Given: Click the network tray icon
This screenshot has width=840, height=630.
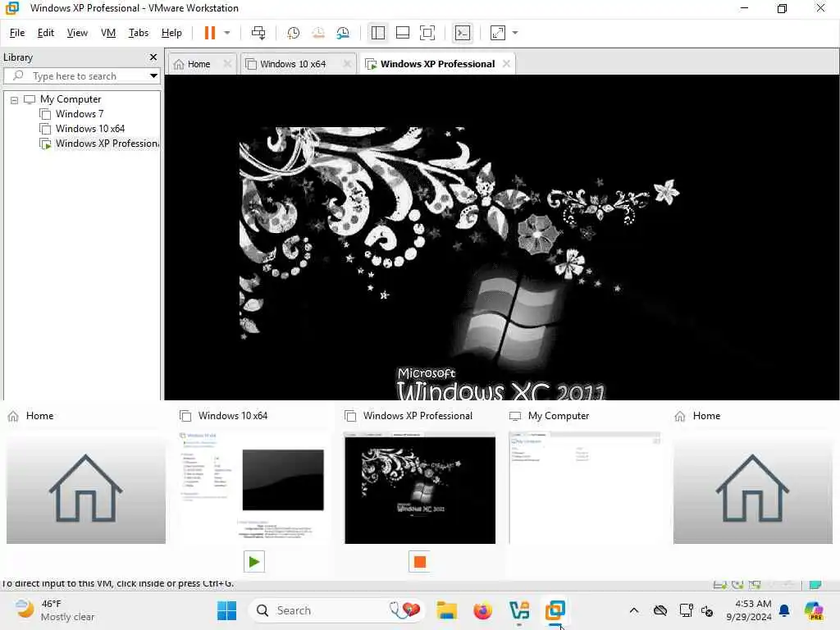Looking at the screenshot, I should point(686,610).
